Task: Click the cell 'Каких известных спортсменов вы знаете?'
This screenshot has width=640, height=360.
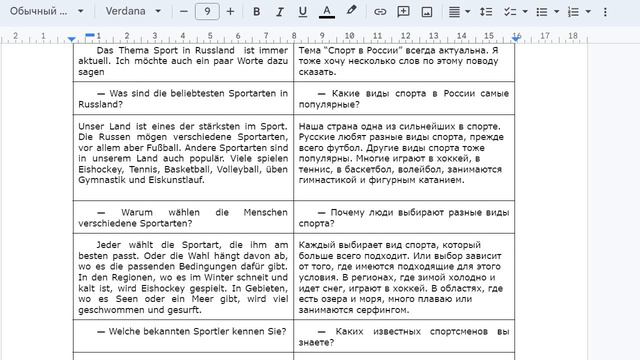Action: pos(404,337)
